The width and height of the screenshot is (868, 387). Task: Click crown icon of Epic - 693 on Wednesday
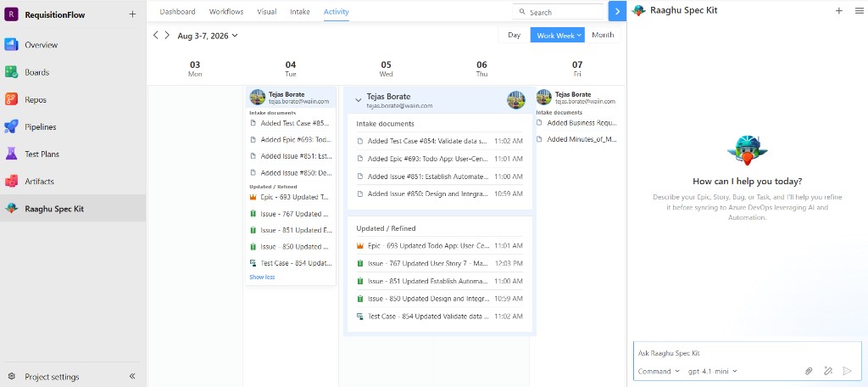359,245
